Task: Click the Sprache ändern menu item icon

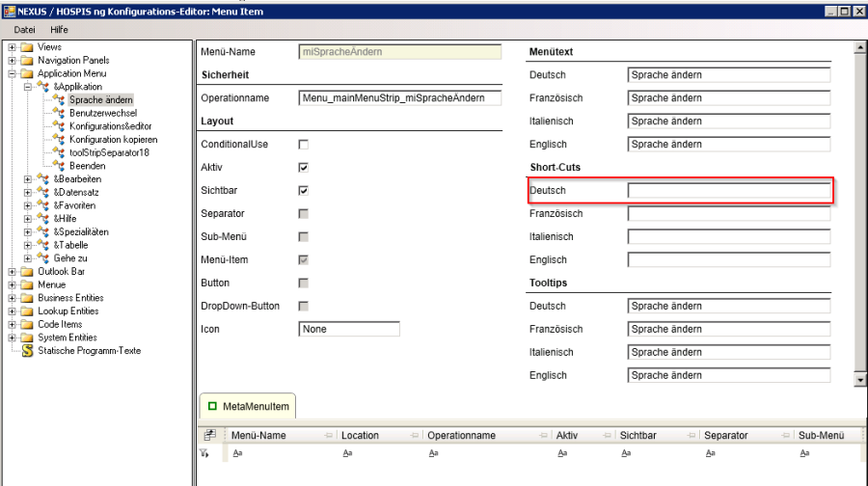Action: pos(59,99)
